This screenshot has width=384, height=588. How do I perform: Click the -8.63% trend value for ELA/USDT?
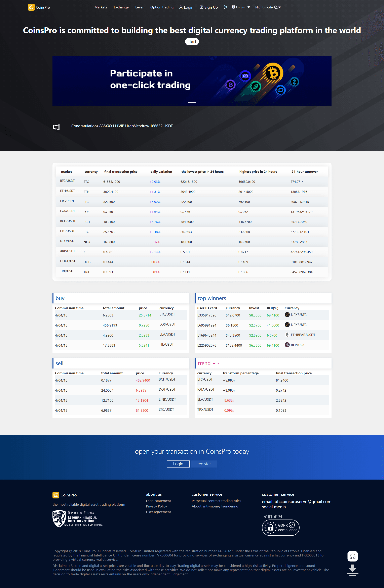tap(228, 400)
